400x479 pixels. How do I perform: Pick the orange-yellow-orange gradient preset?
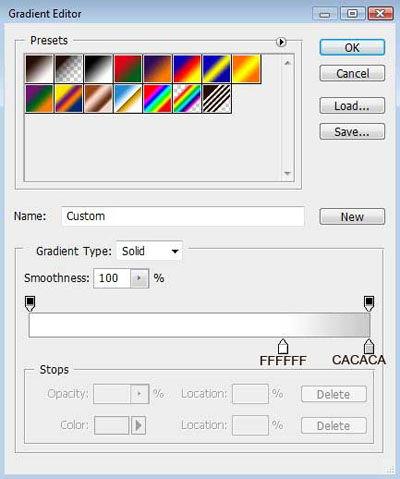point(247,69)
